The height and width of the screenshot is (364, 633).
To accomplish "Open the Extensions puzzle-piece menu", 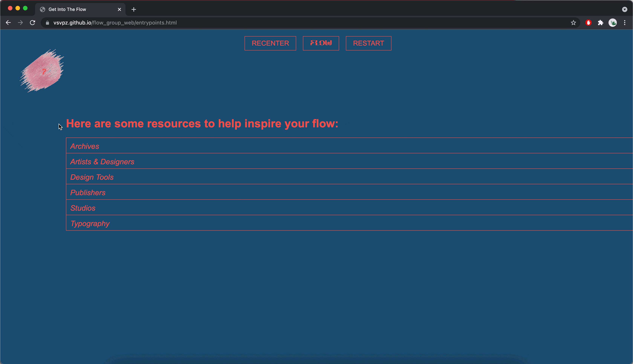I will (x=601, y=23).
